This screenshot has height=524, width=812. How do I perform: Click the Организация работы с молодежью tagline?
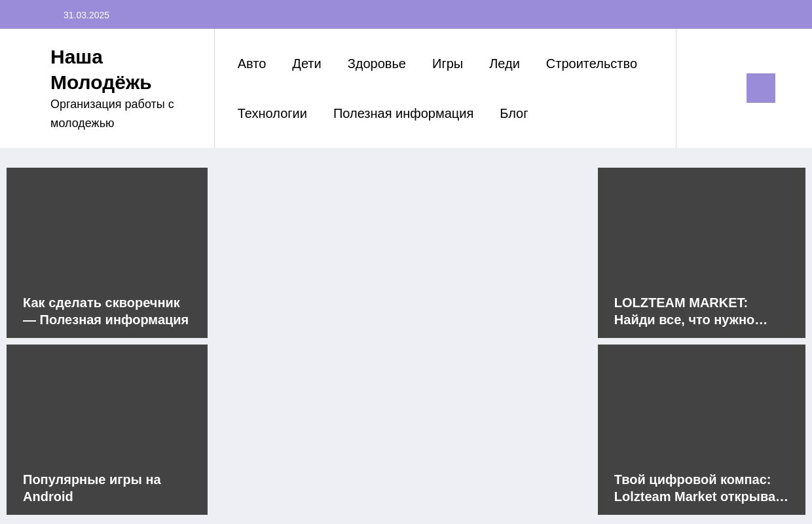coord(112,113)
